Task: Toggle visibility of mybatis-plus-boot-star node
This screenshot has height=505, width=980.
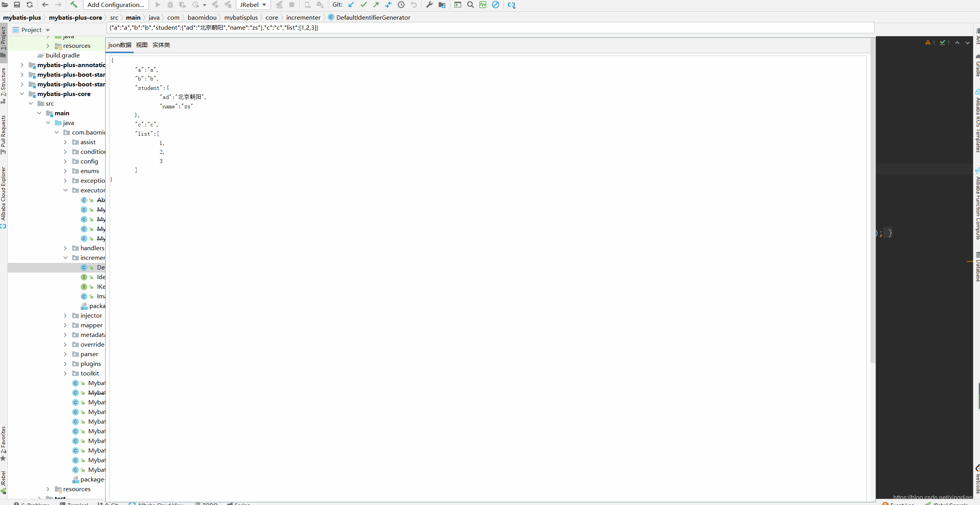Action: [22, 74]
